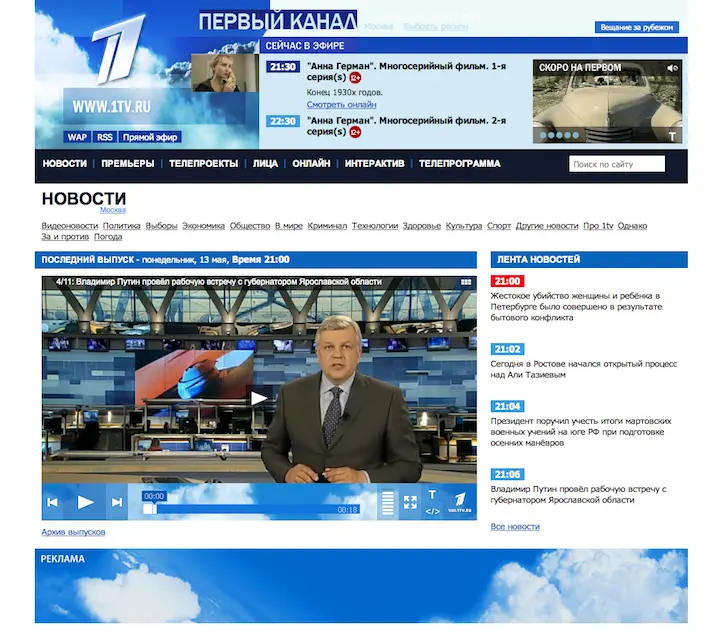Click the "Смотреть онлайн" link
The image size is (720, 639).
(x=341, y=105)
